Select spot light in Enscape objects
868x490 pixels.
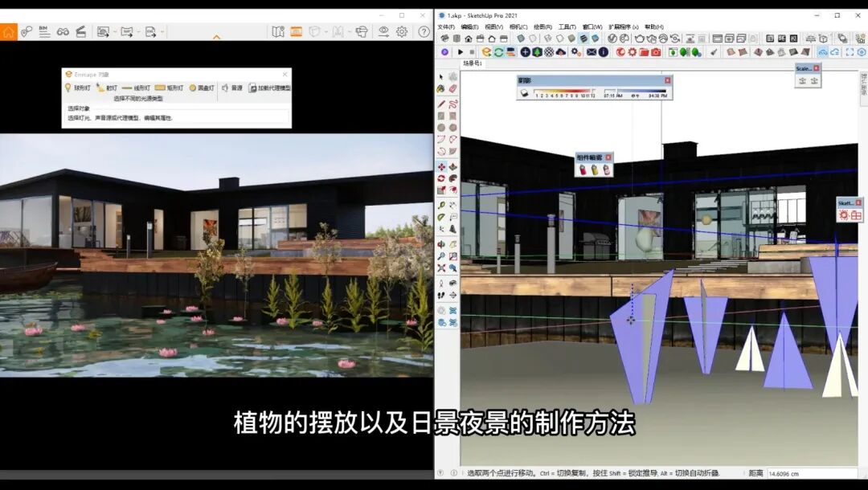click(107, 88)
